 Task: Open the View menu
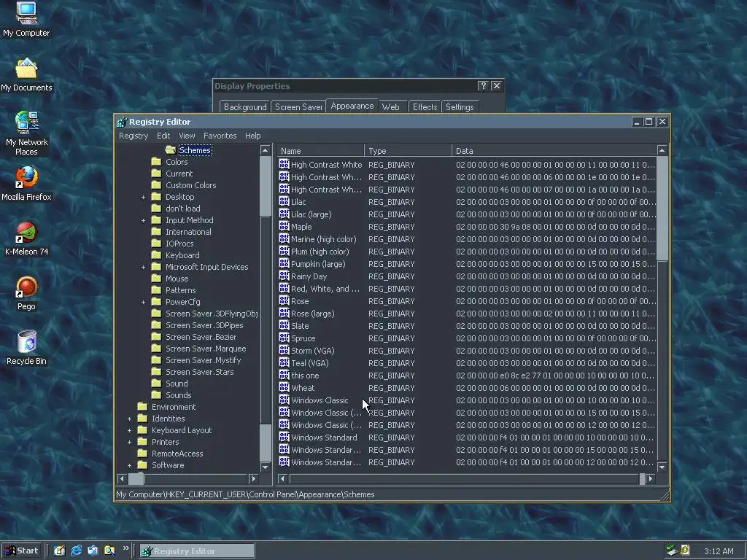187,136
